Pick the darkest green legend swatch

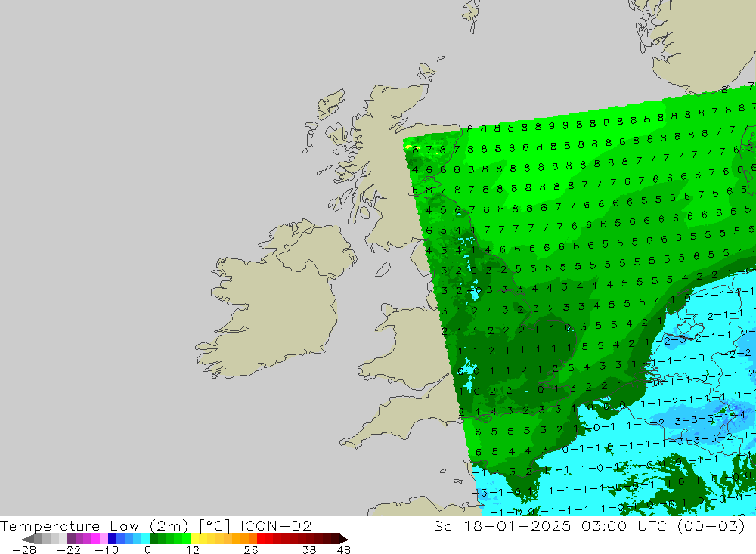(x=153, y=539)
